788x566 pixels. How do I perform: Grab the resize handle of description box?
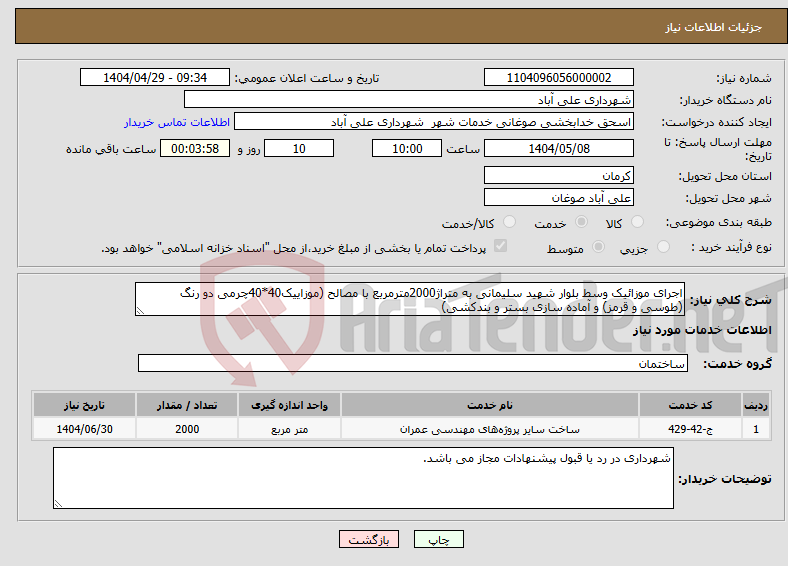pyautogui.click(x=140, y=311)
